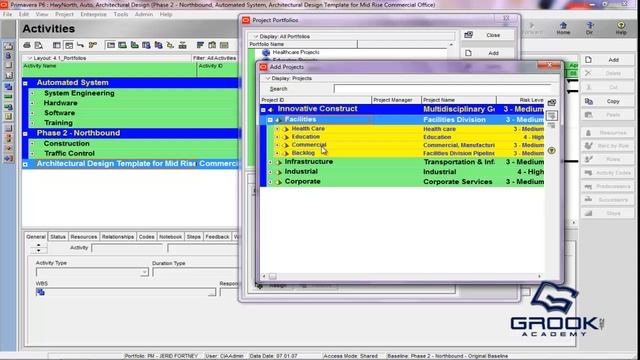
Task: Open Resources person icon in left directory bar
Action: [8, 56]
